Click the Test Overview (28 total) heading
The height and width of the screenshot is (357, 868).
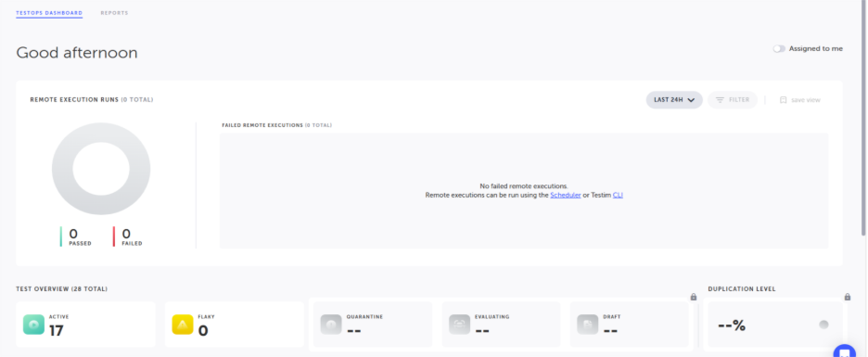(62, 289)
